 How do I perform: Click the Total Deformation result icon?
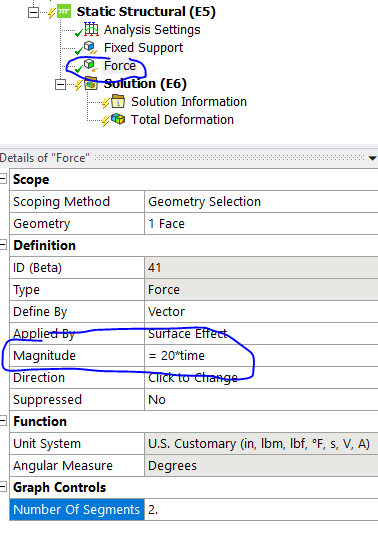click(x=118, y=119)
